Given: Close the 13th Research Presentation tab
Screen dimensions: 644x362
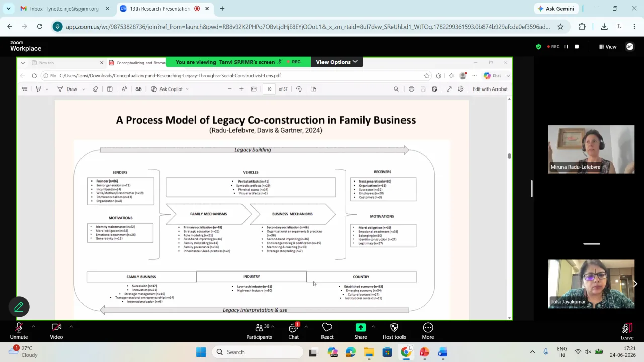Looking at the screenshot, I should pos(208,9).
